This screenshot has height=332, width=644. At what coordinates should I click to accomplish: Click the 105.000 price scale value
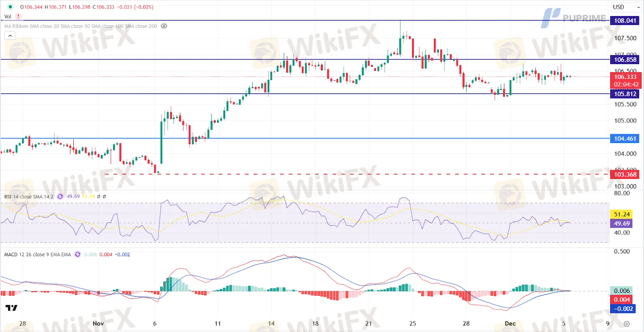(x=625, y=121)
